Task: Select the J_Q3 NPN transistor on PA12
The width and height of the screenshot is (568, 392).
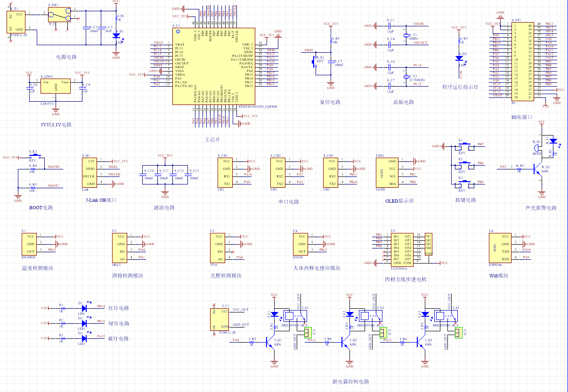Action: pos(422,342)
